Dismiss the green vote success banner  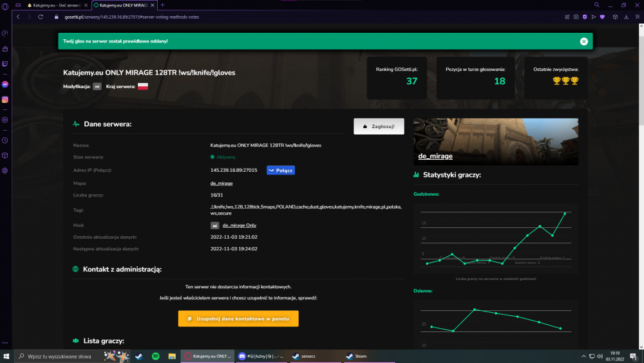(x=583, y=41)
